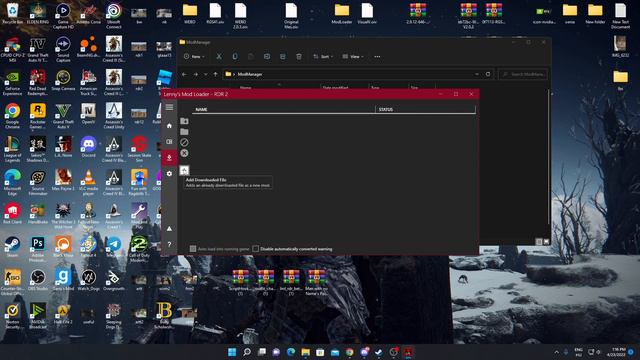Image resolution: width=640 pixels, height=360 pixels.
Task: Switch explorer to details view icon
Action: tap(539, 242)
